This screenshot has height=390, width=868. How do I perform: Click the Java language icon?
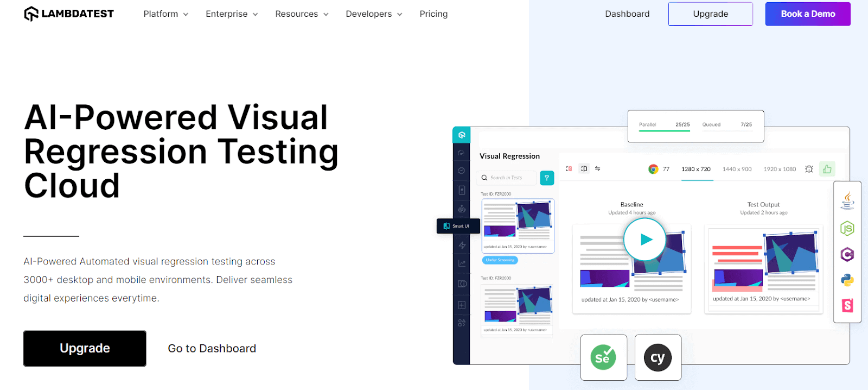coord(847,201)
